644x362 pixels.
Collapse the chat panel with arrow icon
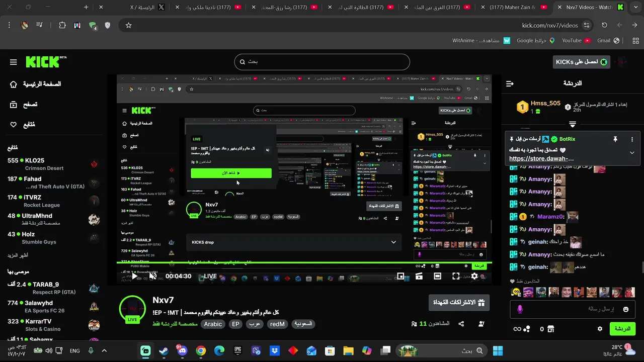[x=510, y=83]
